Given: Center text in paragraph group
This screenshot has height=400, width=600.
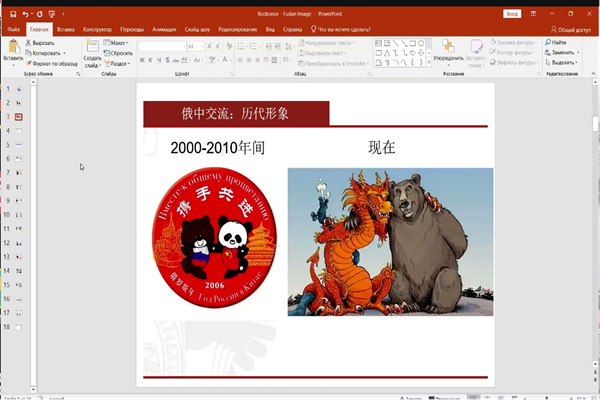Looking at the screenshot, I should 249,60.
